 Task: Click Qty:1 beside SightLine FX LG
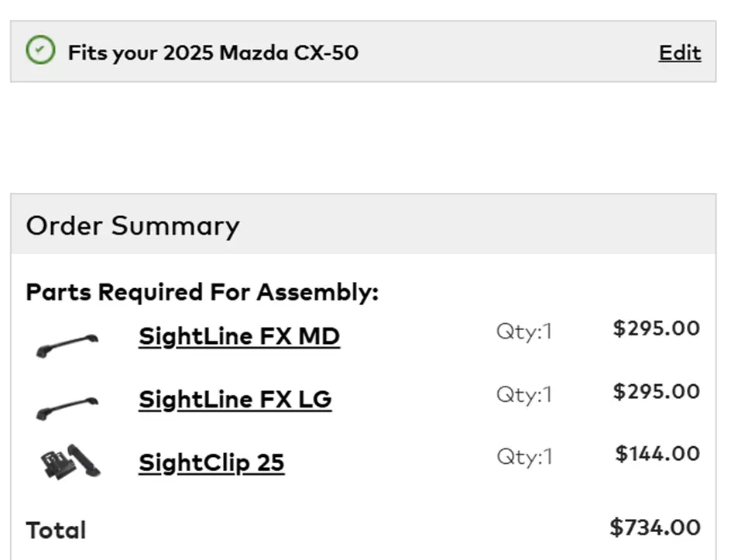tap(524, 394)
